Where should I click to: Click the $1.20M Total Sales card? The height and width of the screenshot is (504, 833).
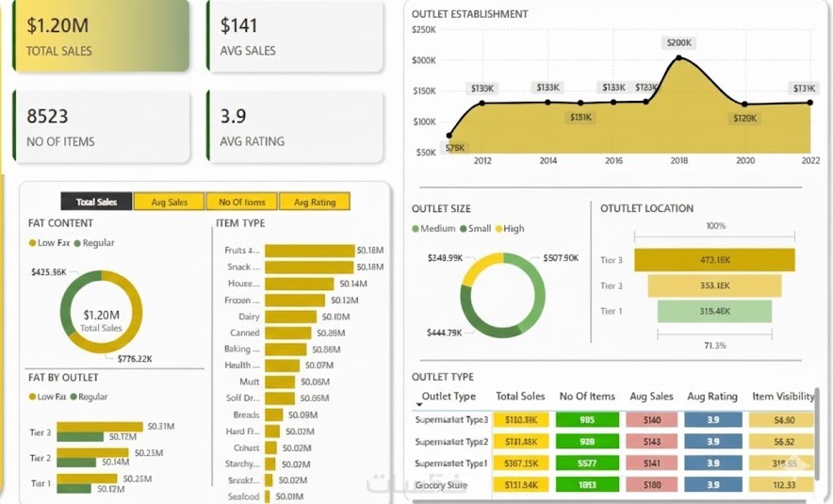pos(101,36)
